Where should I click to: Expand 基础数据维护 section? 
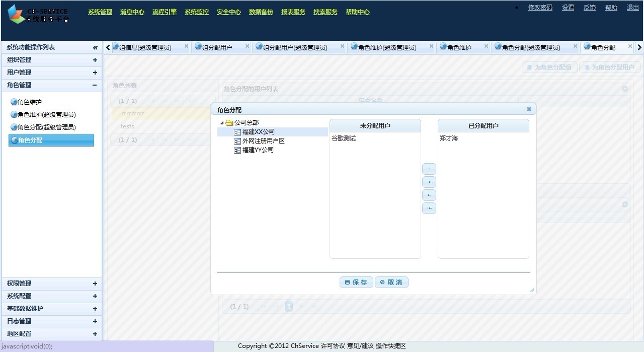[95, 309]
